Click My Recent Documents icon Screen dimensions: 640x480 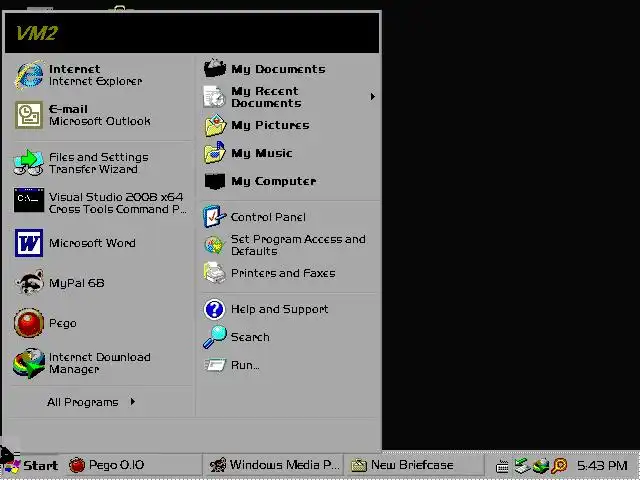click(214, 97)
